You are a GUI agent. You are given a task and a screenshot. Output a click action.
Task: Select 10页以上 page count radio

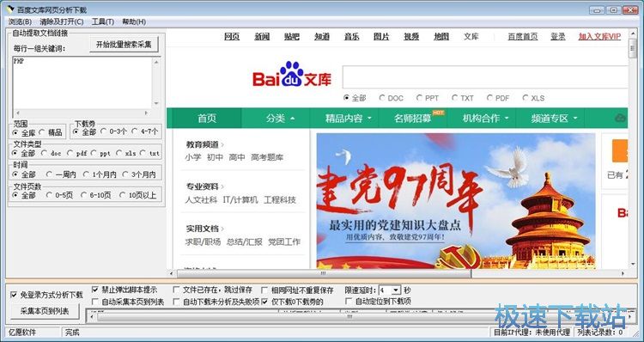(122, 195)
